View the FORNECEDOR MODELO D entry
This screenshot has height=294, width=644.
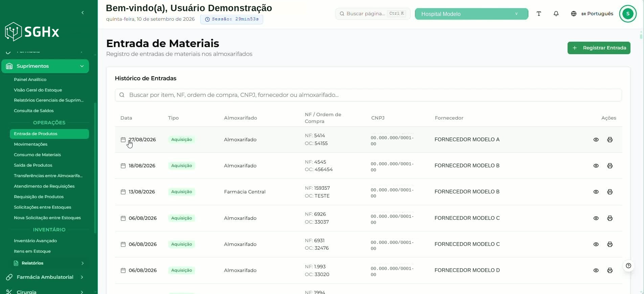click(x=596, y=270)
